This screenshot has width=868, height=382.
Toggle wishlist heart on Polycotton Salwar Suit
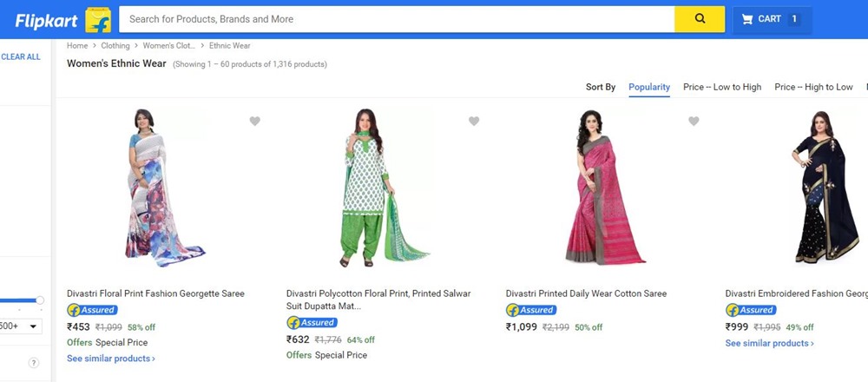[x=474, y=122]
